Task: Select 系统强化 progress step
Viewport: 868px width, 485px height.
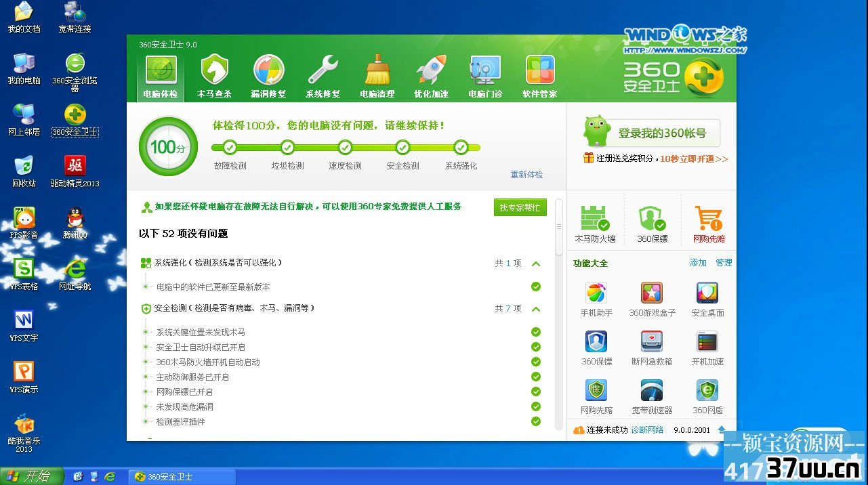Action: pyautogui.click(x=461, y=147)
